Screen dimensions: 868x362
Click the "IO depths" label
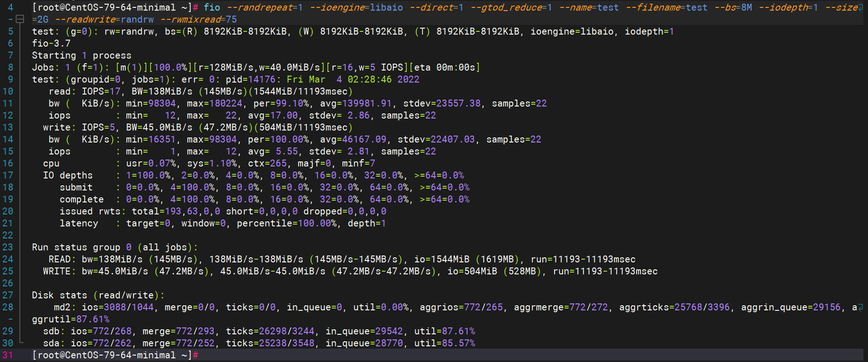[68, 175]
